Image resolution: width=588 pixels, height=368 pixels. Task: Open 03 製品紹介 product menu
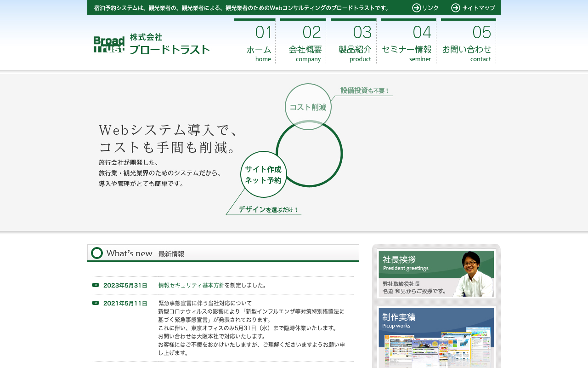pos(354,41)
